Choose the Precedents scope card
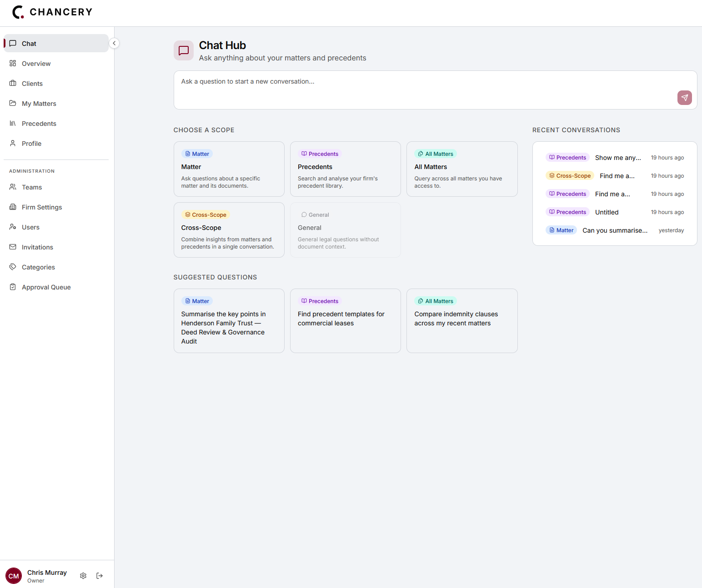This screenshot has height=588, width=702. (346, 169)
